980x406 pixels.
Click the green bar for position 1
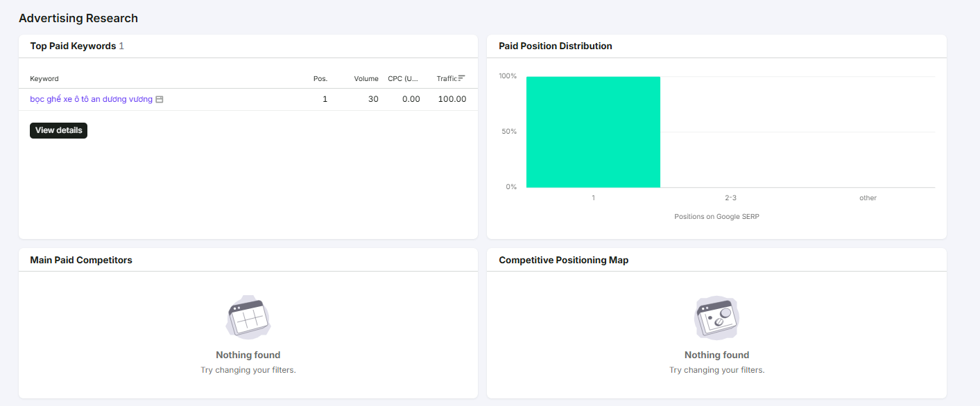pyautogui.click(x=593, y=132)
